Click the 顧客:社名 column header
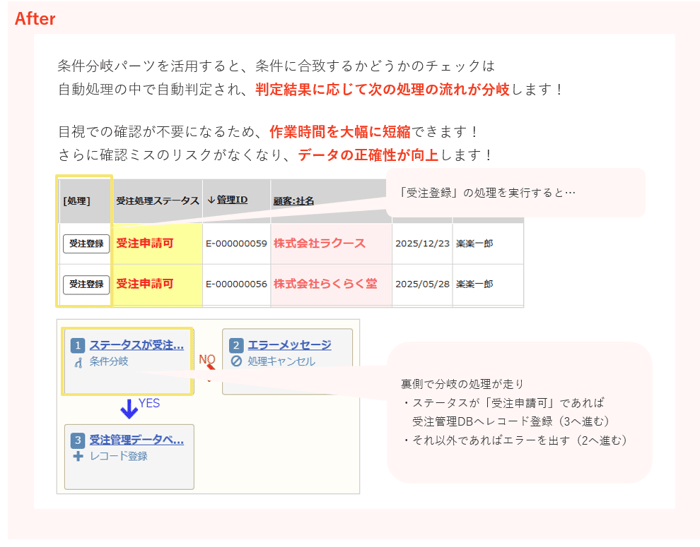700x547 pixels. point(293,201)
